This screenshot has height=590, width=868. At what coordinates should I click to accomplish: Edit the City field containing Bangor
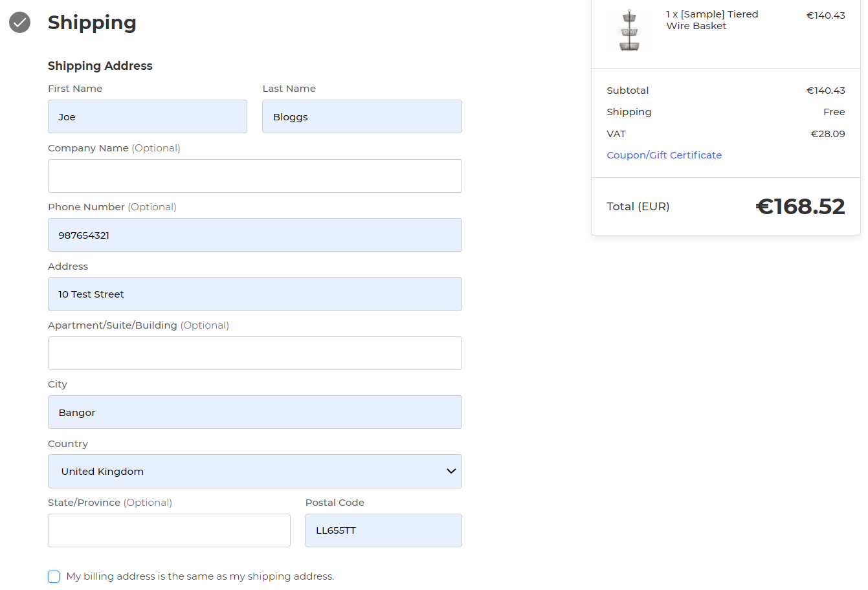coord(255,412)
